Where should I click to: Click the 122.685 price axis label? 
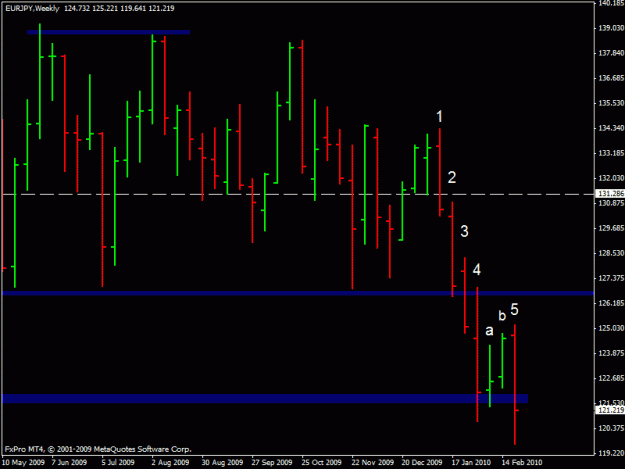[611, 378]
